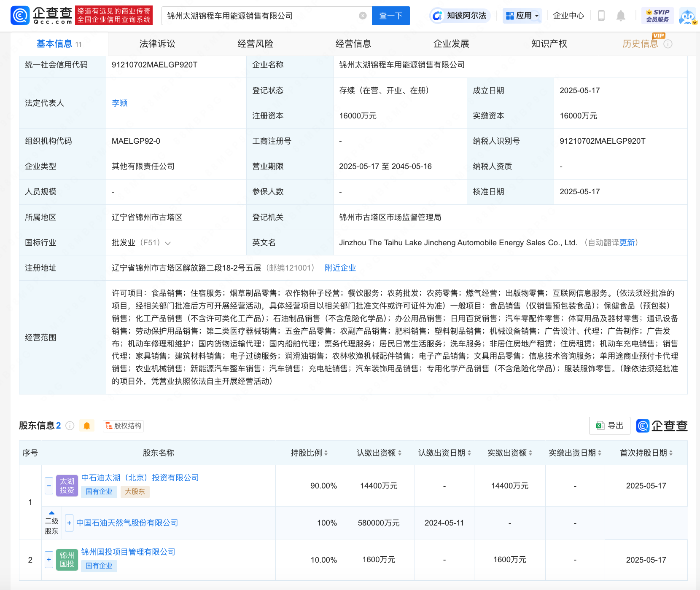Viewport: 700px width, 590px height.
Task: Click the 锦州国投 shareholder logo
Action: 67,560
